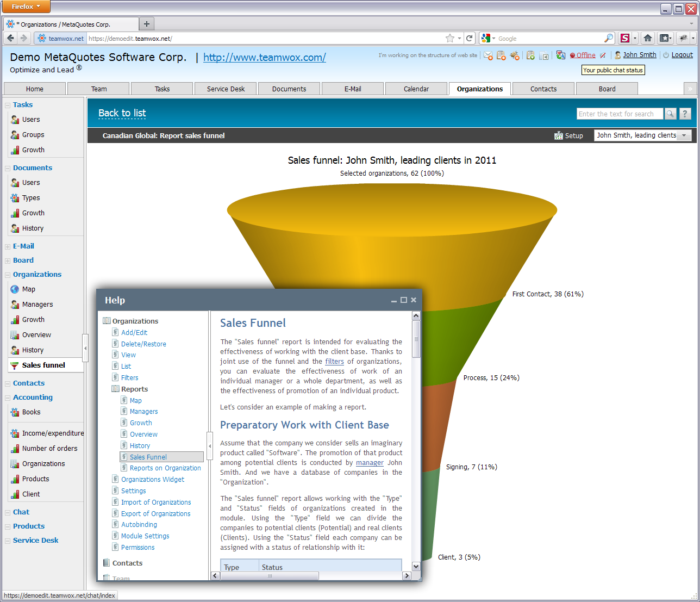Open Number of orders report

point(49,449)
